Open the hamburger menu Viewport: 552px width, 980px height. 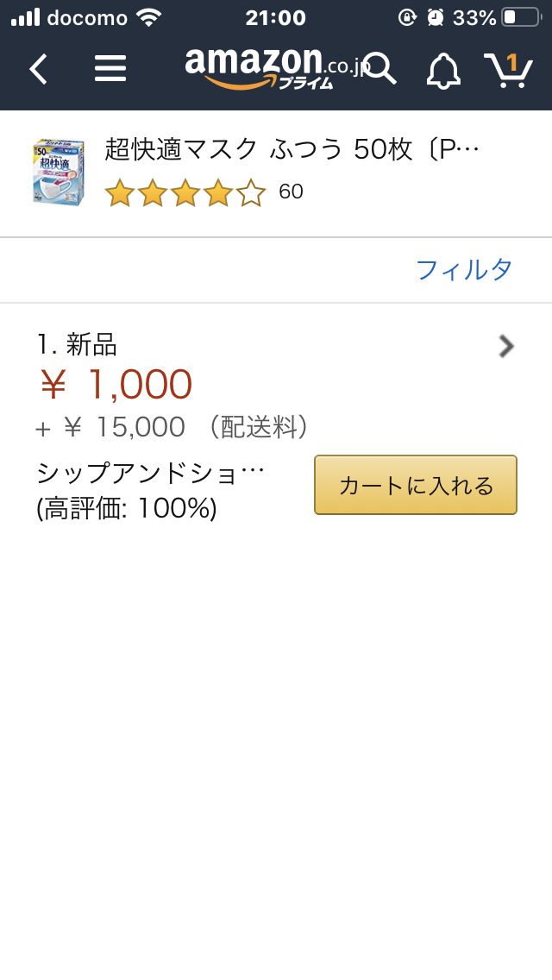tap(110, 69)
